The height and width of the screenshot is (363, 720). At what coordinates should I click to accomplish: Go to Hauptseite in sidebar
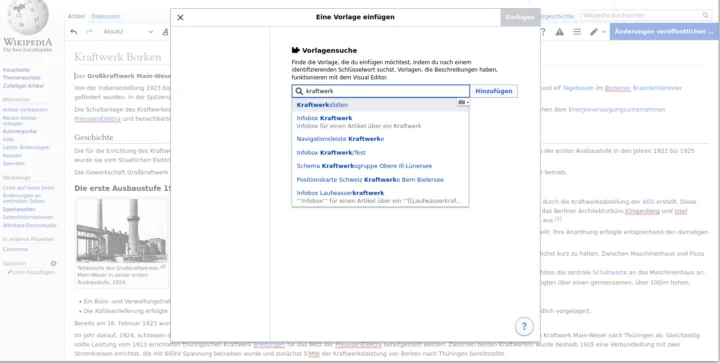coord(16,70)
